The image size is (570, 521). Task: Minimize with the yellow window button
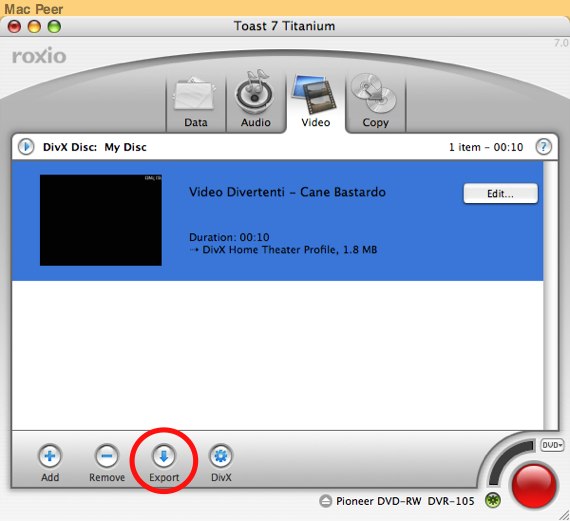tap(35, 27)
